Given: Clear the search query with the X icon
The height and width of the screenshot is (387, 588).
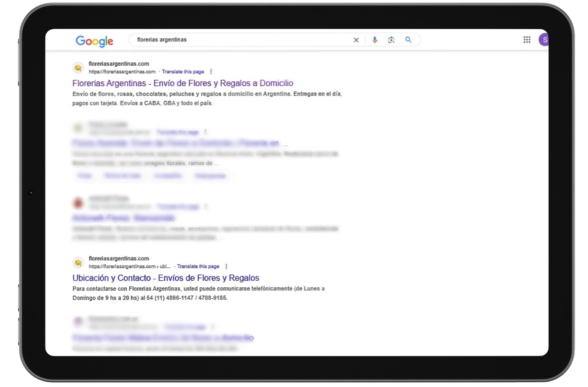Looking at the screenshot, I should (356, 40).
